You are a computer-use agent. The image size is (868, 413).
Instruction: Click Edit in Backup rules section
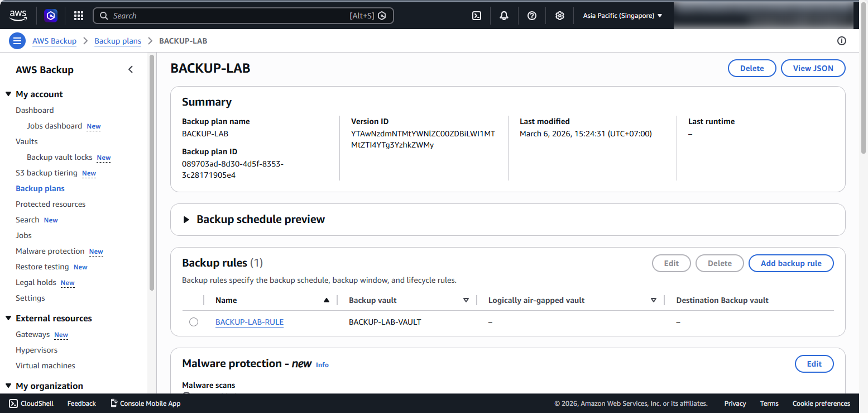pyautogui.click(x=672, y=263)
